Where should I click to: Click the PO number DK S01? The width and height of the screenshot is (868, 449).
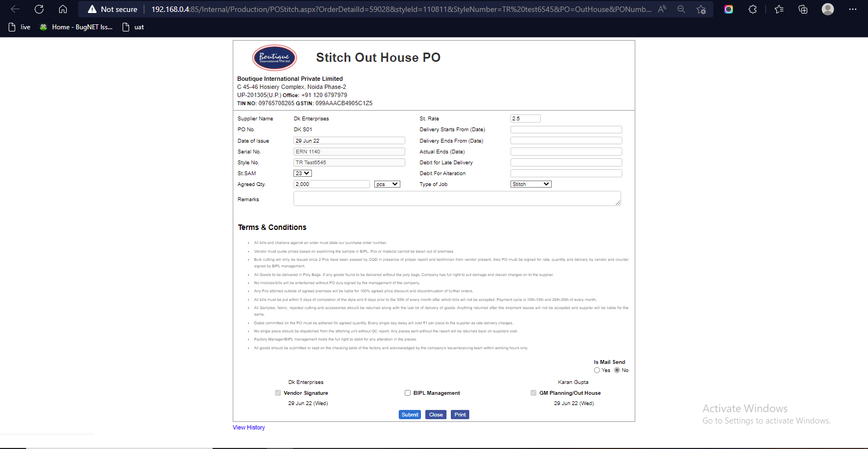[303, 130]
